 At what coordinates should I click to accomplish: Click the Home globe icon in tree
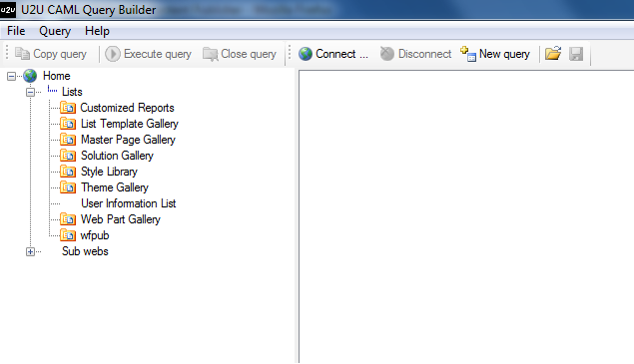click(30, 76)
